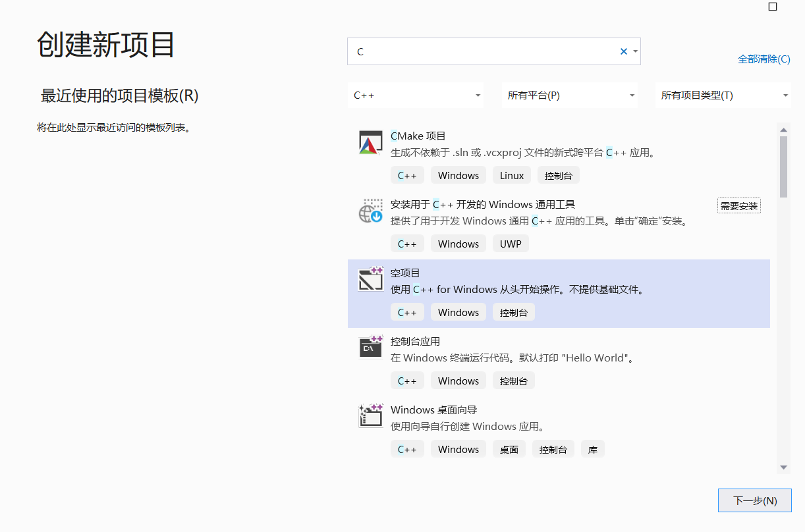Click the Windows tag under 空项目
This screenshot has height=532, width=805.
[458, 312]
